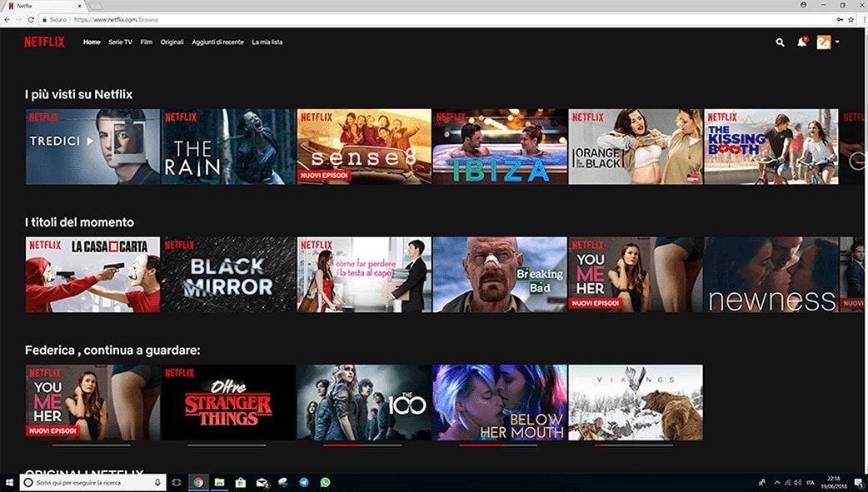The image size is (868, 492).
Task: Open a new browser tab
Action: click(x=95, y=6)
